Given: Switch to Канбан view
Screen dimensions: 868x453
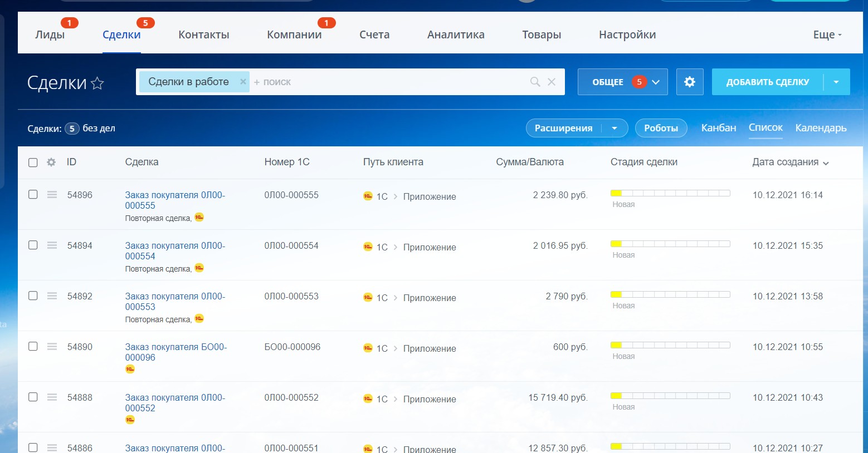Looking at the screenshot, I should [719, 128].
